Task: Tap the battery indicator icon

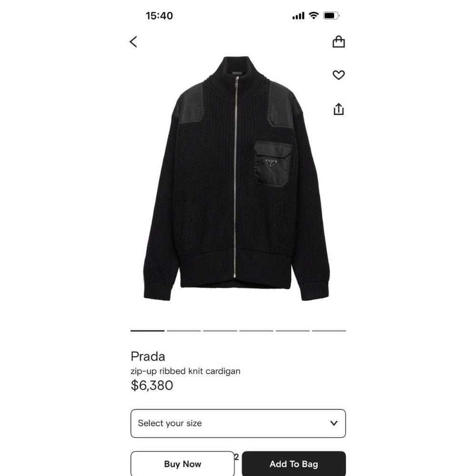Action: 331,16
